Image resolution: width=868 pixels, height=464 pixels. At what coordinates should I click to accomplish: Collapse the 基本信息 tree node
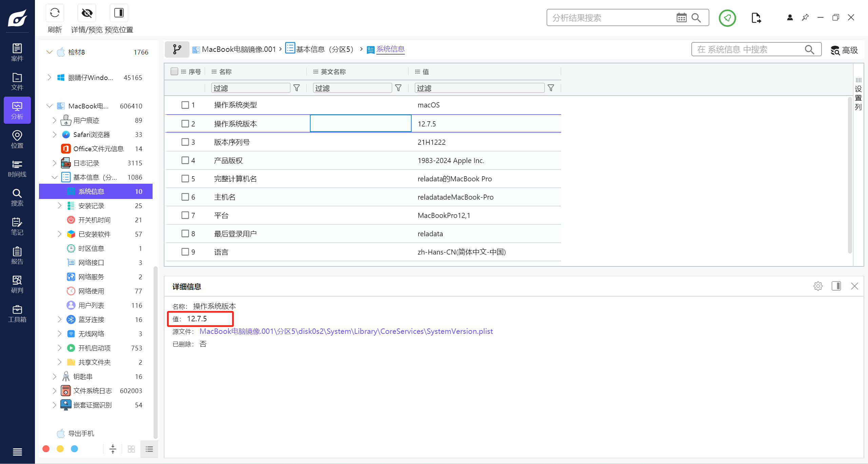[x=55, y=177]
